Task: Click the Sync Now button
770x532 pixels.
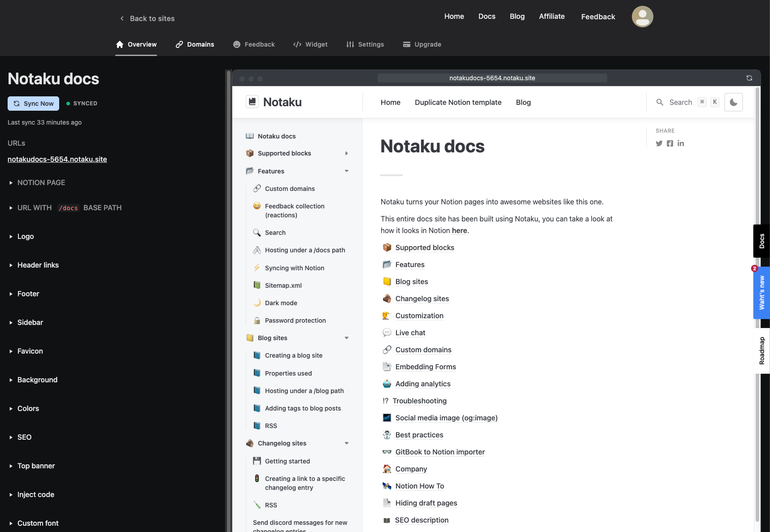Action: (34, 104)
